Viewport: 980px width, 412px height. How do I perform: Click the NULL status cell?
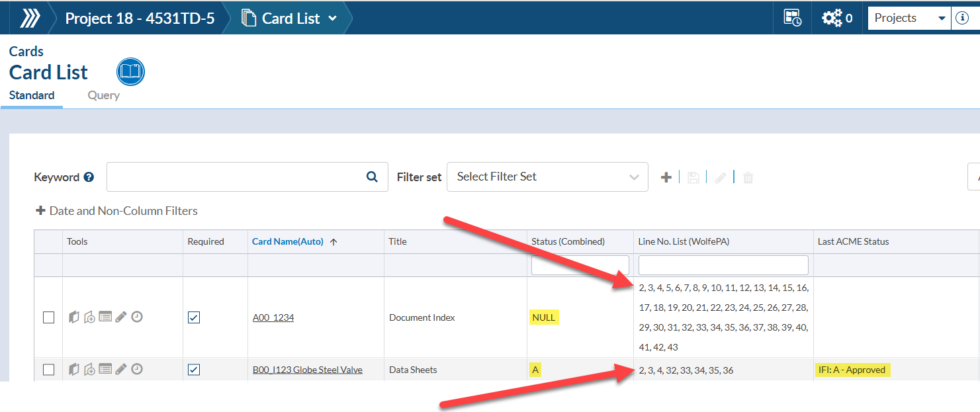[544, 317]
